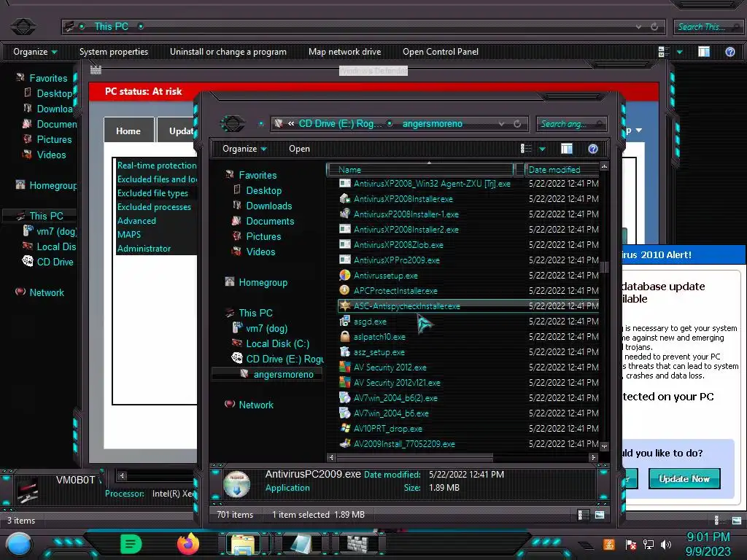Viewport: 747px width, 560px height.
Task: Open address history dropdown in This PC window
Action: tap(638, 27)
